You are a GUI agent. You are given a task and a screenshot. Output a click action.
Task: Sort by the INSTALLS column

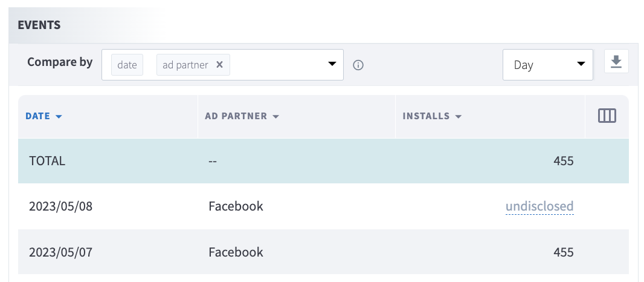click(432, 116)
